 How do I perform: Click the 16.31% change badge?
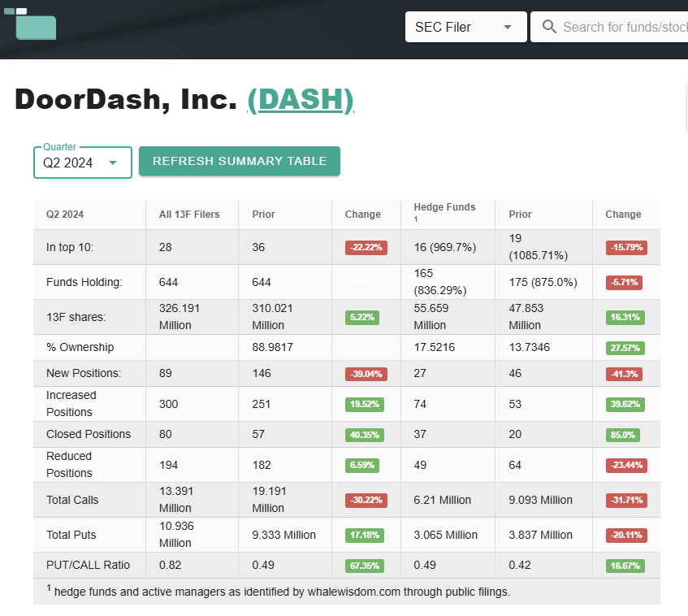[625, 317]
